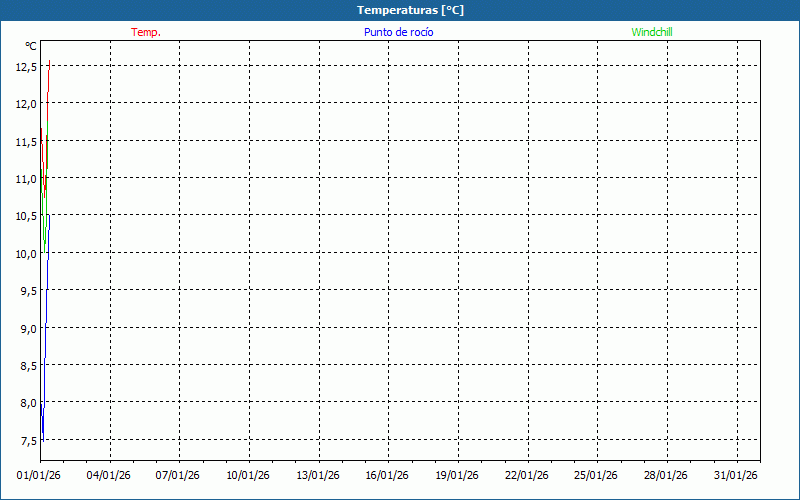Image resolution: width=800 pixels, height=500 pixels.
Task: Click the 11,0 y-axis value label
Action: (26, 178)
